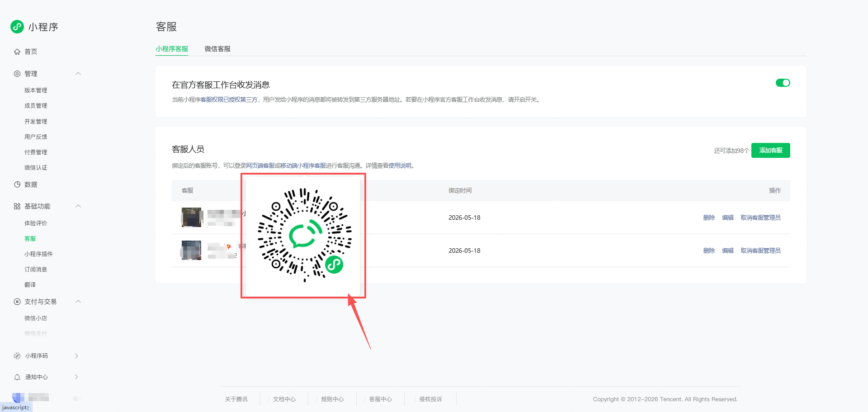Open 小程序插件 in the sidebar
Screen dimensions: 868x412
38,254
